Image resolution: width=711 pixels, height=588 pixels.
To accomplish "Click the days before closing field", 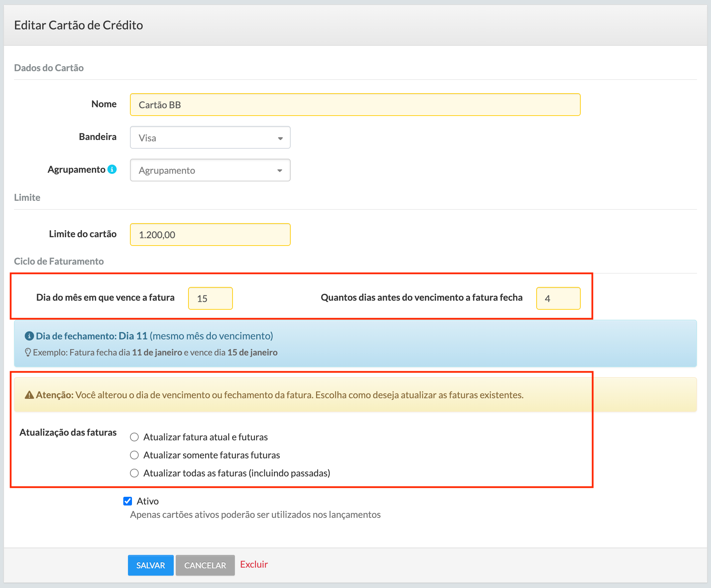I will 558,298.
